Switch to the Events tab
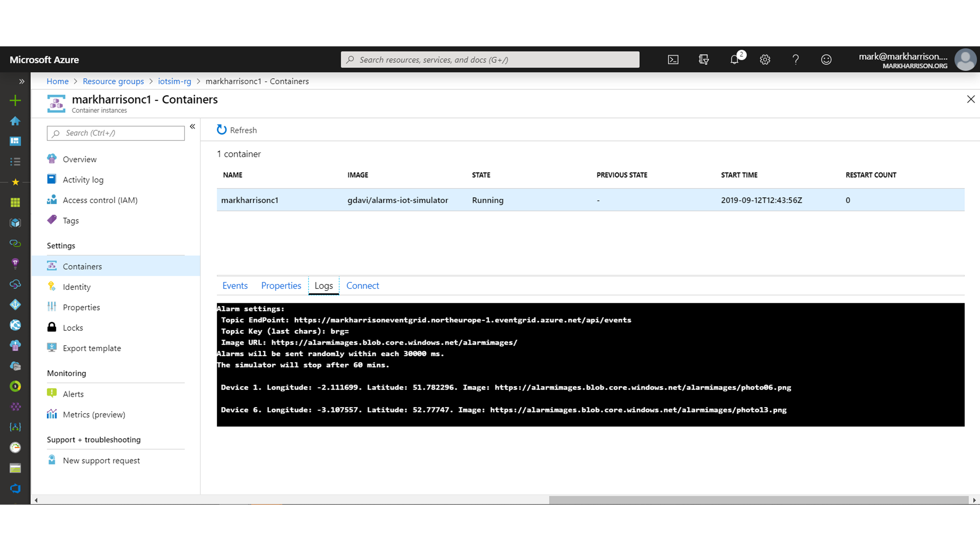The width and height of the screenshot is (980, 551). pyautogui.click(x=235, y=285)
